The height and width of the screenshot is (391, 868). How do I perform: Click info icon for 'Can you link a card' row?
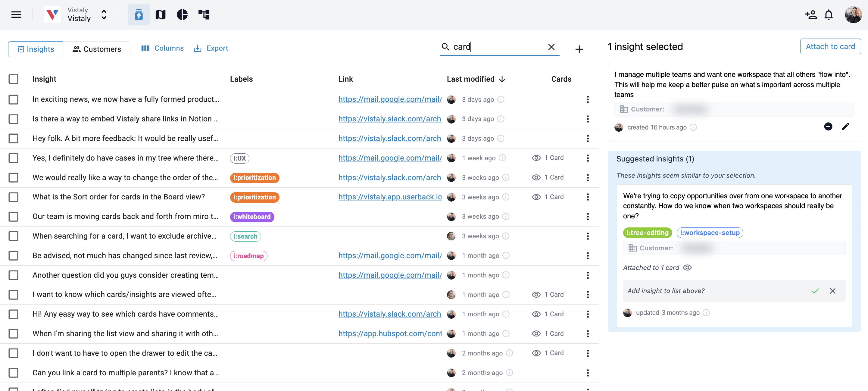[x=510, y=372]
